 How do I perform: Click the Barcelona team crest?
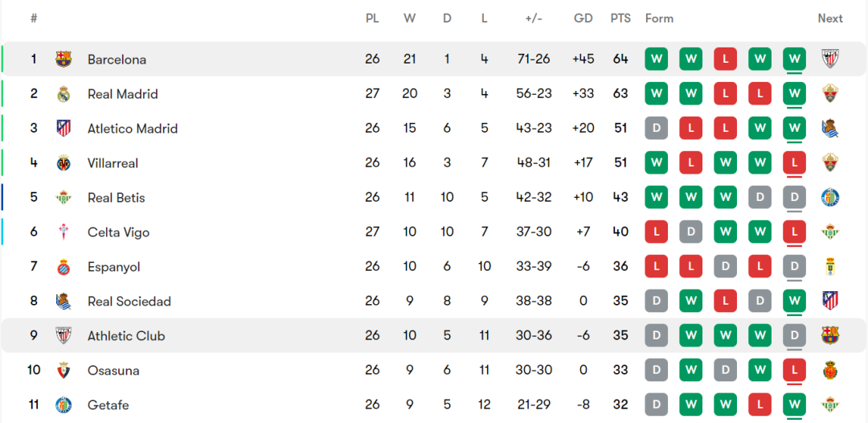[x=63, y=59]
